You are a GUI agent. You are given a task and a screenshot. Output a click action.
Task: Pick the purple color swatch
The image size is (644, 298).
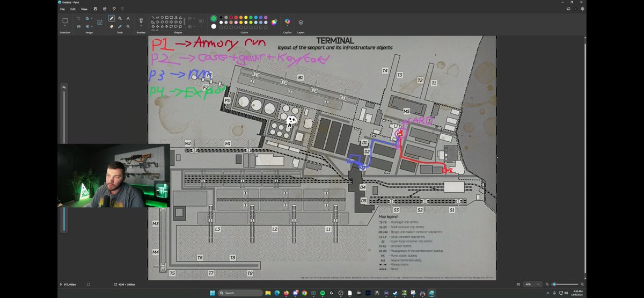(266, 17)
